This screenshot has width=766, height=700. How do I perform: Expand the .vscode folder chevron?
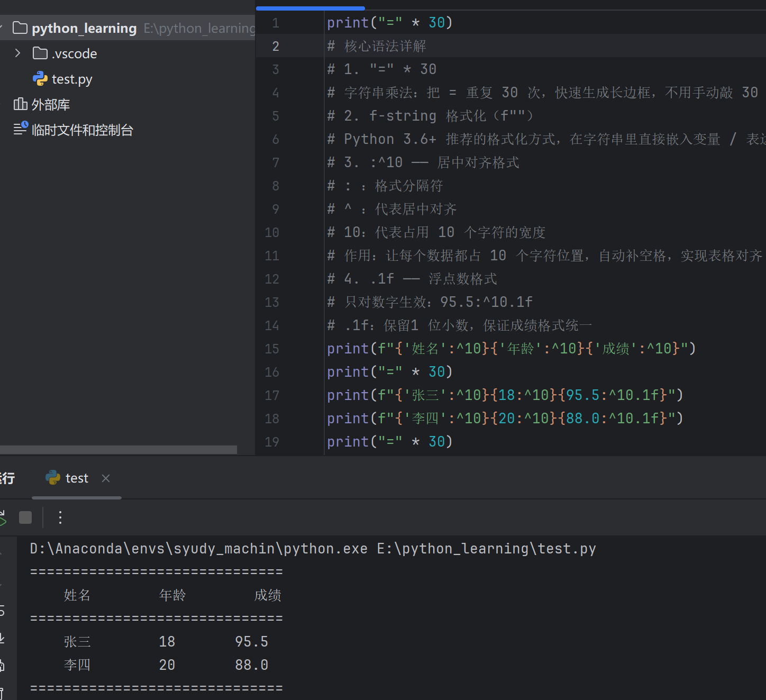coord(17,53)
